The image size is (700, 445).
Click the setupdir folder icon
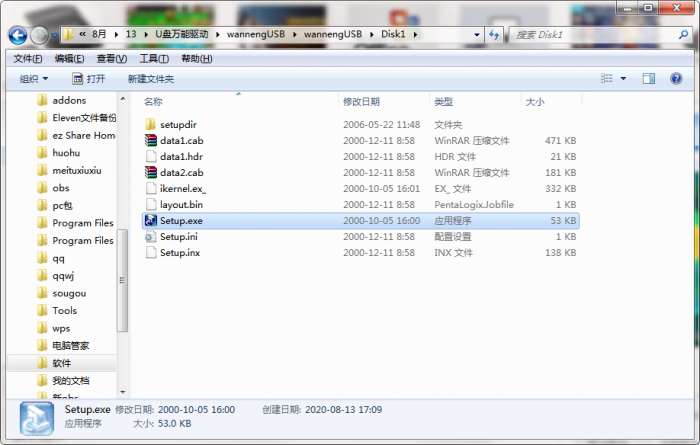[151, 125]
